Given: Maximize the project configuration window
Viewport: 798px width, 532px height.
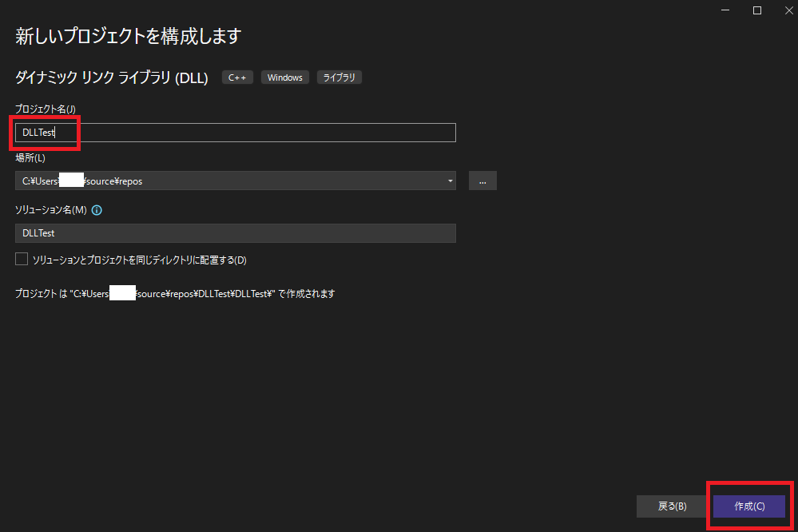Looking at the screenshot, I should tap(757, 10).
